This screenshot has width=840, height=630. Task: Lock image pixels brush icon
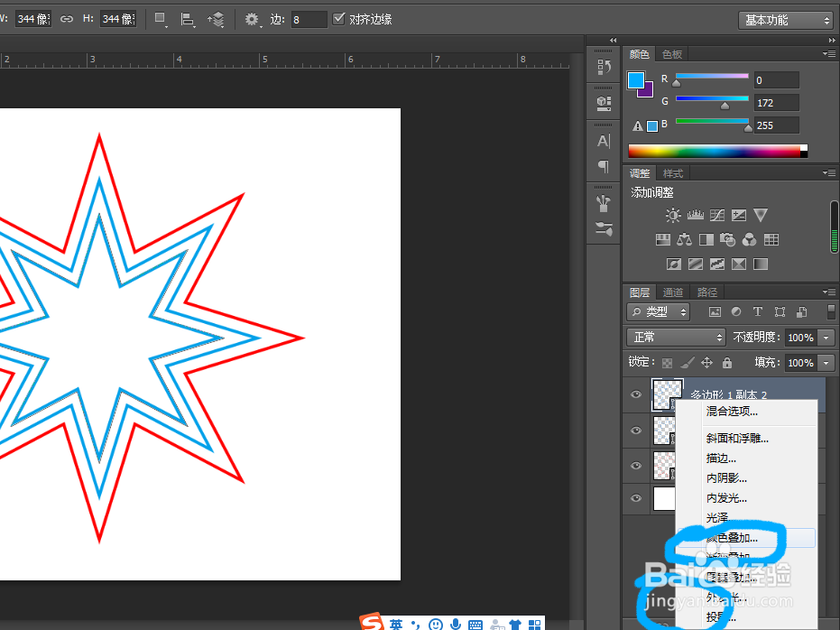[688, 363]
